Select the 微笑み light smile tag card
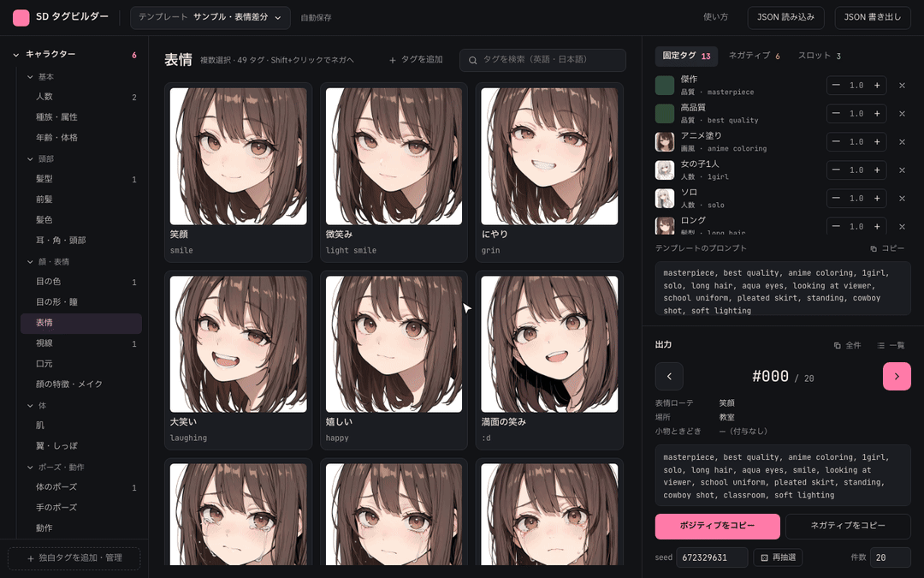 click(394, 171)
